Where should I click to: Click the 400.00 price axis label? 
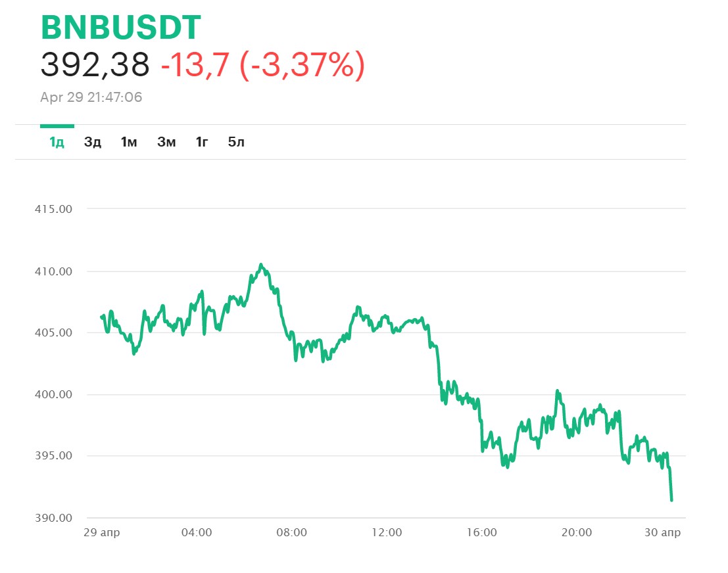pyautogui.click(x=53, y=395)
